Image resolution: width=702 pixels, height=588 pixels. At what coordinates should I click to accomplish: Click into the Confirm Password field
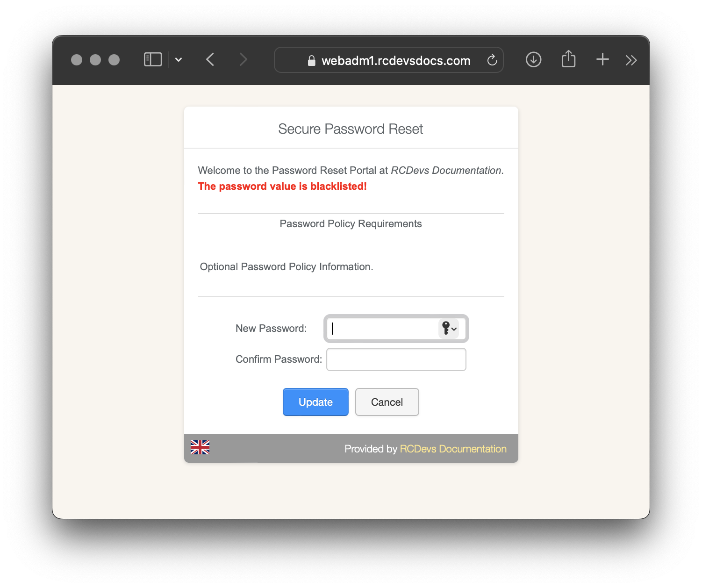tap(396, 359)
